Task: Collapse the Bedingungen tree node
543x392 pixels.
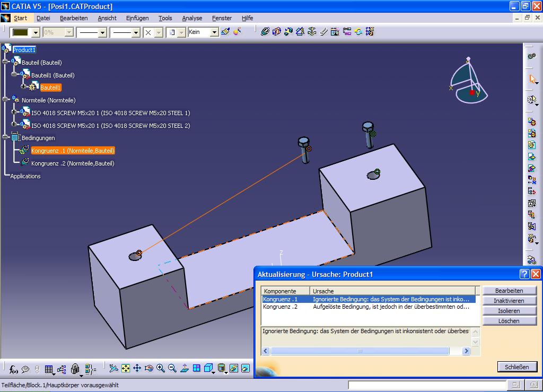Action: coord(5,137)
